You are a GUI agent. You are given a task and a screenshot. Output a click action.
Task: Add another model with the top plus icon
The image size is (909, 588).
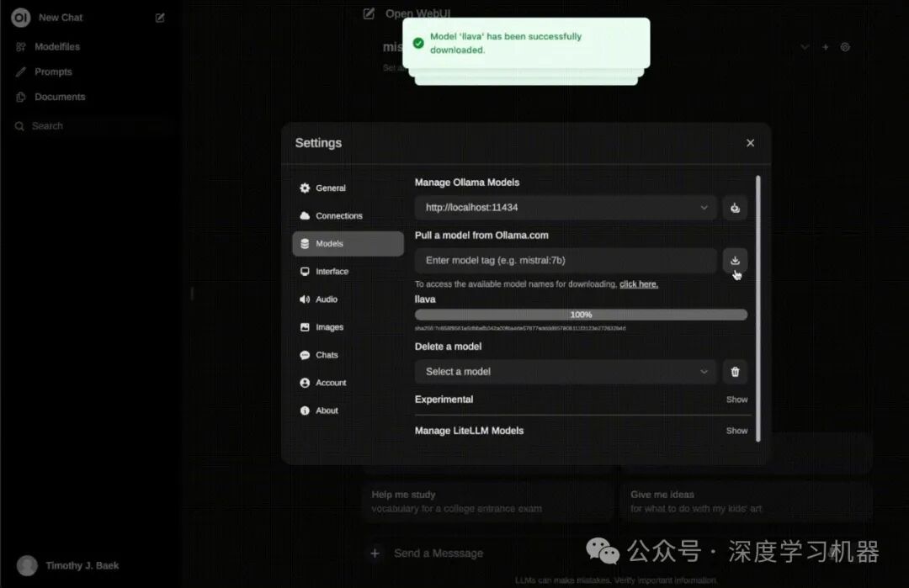point(825,47)
